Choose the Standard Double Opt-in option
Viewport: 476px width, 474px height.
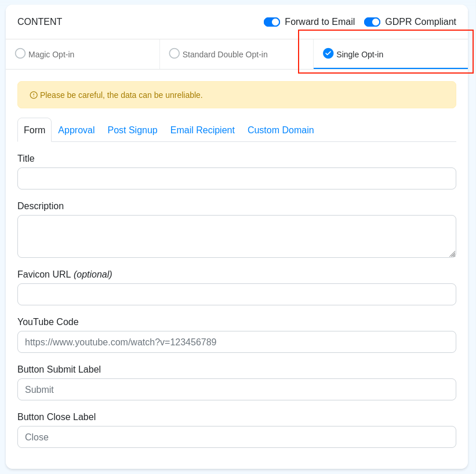click(x=174, y=53)
